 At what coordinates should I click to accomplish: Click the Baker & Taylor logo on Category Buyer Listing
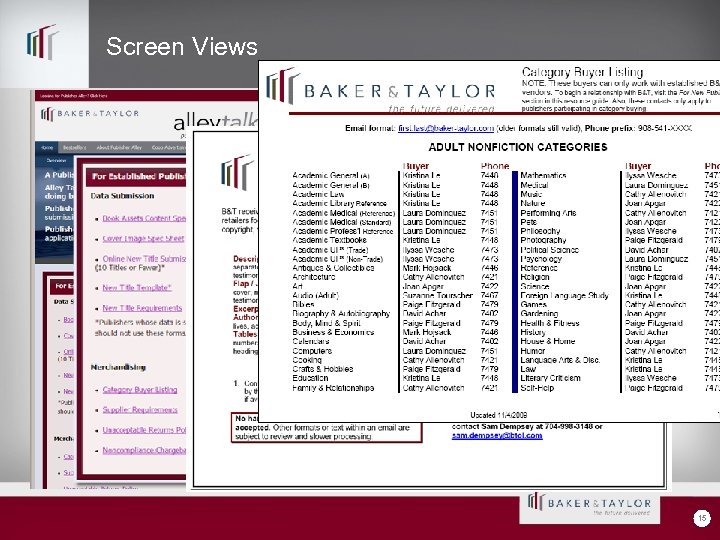(380, 90)
